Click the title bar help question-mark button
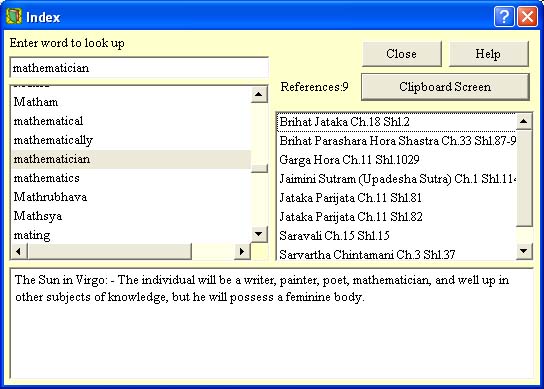This screenshot has height=389, width=544. pos(504,16)
